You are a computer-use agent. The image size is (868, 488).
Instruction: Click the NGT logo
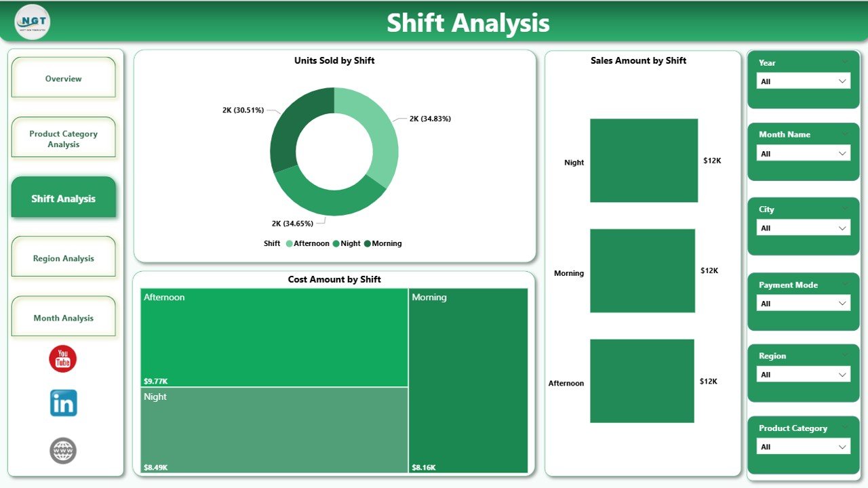click(31, 22)
